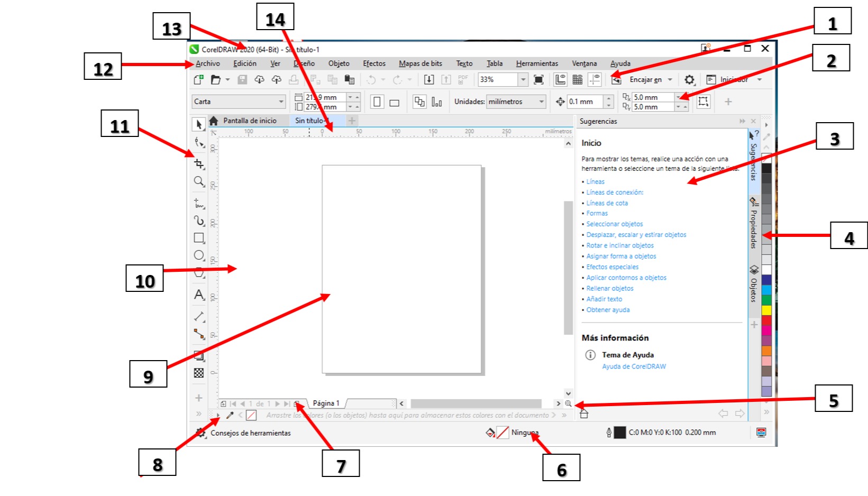Open the Añadir texto link
Screen dimensions: 868x496
tap(604, 299)
